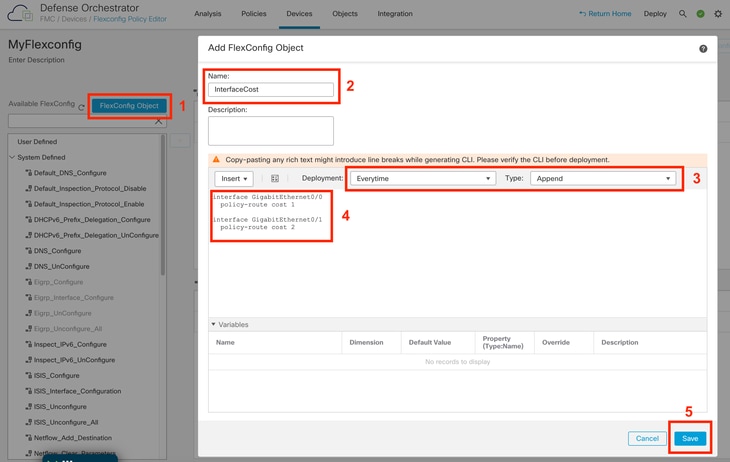730x462 pixels.
Task: Click the Default_DNS_Configure object icon
Action: click(x=28, y=173)
